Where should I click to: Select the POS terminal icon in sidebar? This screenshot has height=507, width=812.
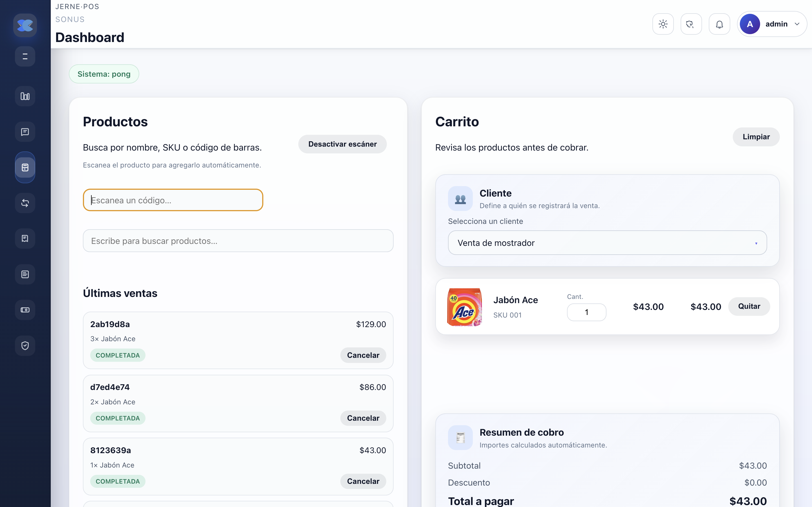click(x=25, y=167)
